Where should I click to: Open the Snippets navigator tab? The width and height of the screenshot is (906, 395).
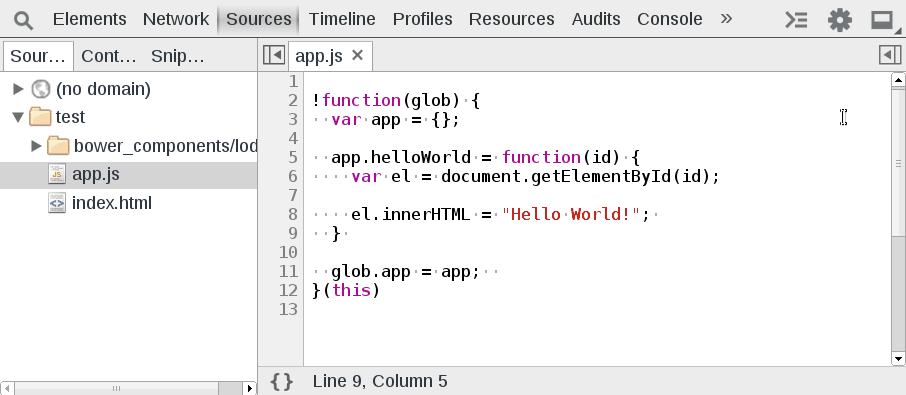[177, 56]
